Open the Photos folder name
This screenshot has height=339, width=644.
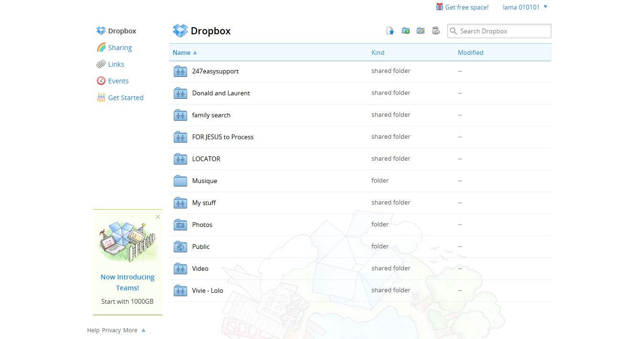202,225
